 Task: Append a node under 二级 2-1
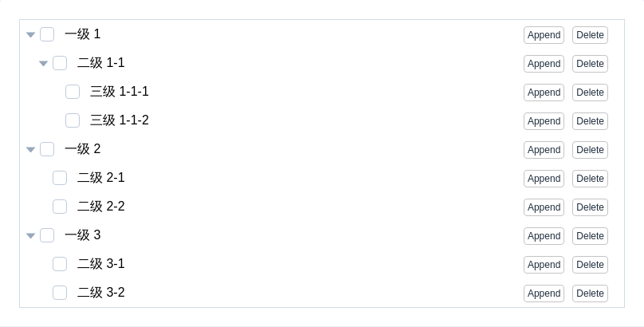coord(544,179)
